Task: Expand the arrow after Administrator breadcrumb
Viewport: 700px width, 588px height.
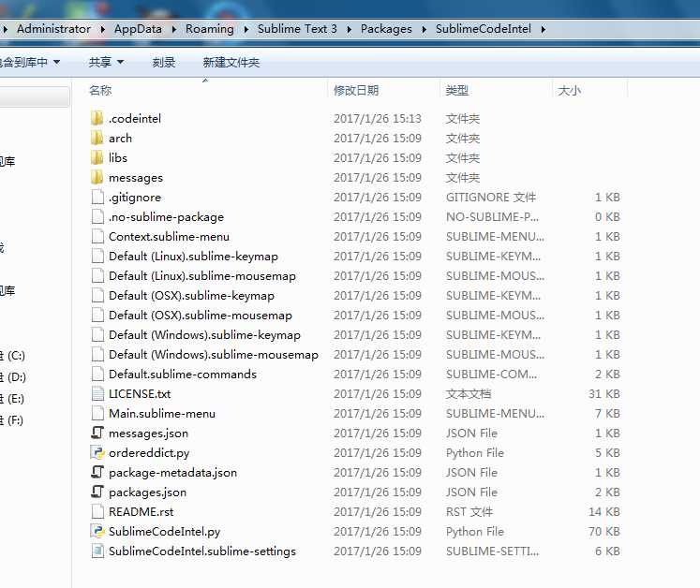Action: [103, 29]
